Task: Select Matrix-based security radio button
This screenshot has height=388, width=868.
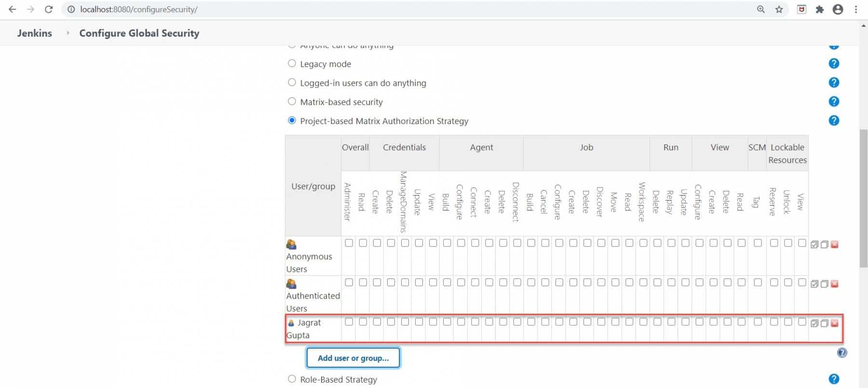Action: click(x=292, y=101)
